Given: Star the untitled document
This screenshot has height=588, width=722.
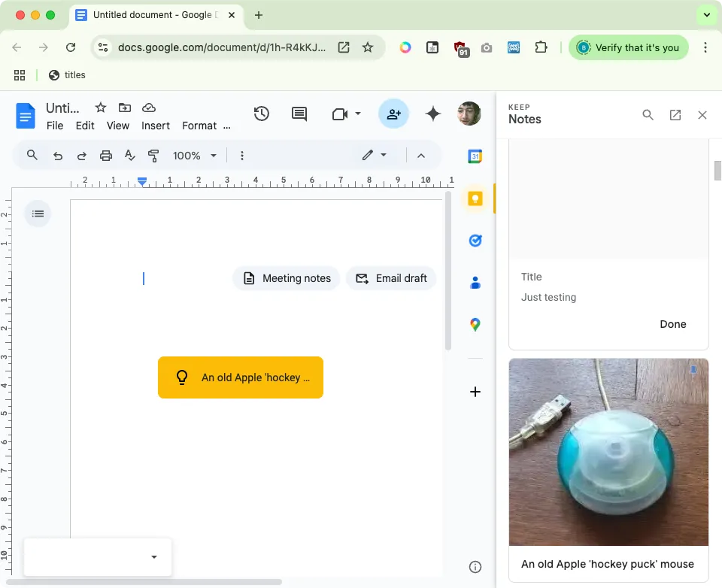Looking at the screenshot, I should point(100,108).
